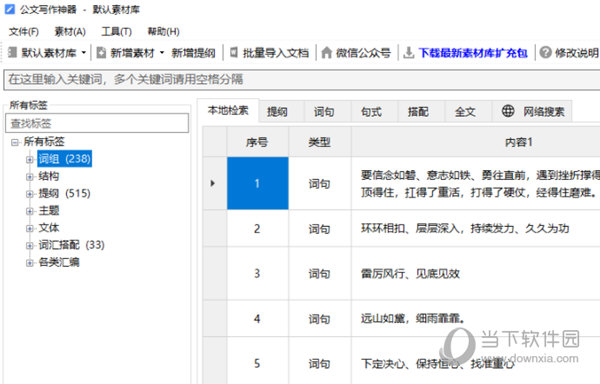The width and height of the screenshot is (600, 384).
Task: Click the 微信公众号 home icon
Action: point(326,52)
